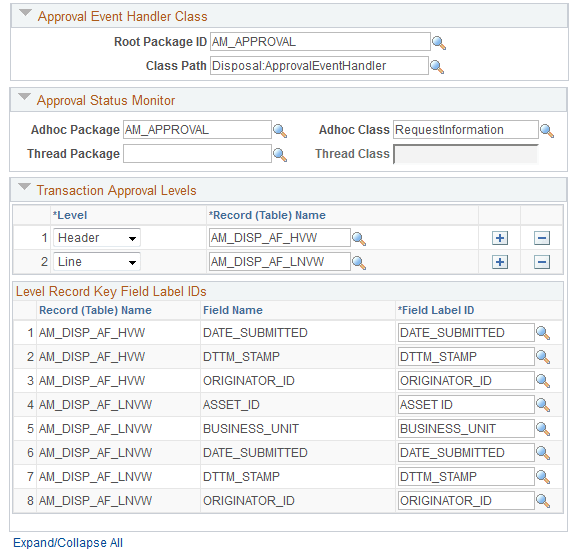
Task: Collapse Transaction Approval Levels section
Action: [25, 187]
